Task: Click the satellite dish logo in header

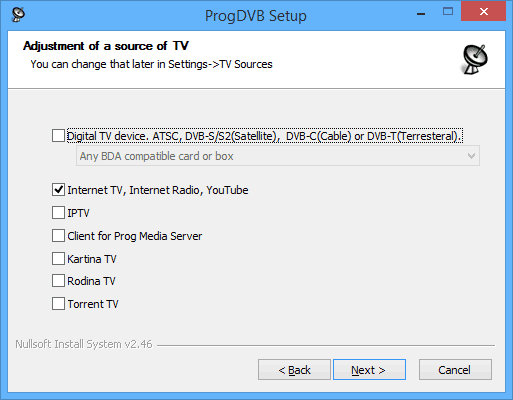Action: (475, 60)
